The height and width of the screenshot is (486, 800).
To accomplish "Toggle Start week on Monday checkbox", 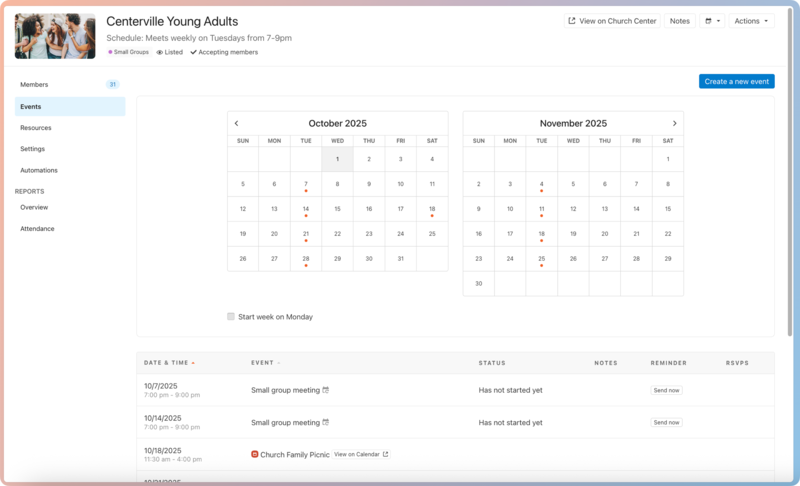I will [231, 317].
